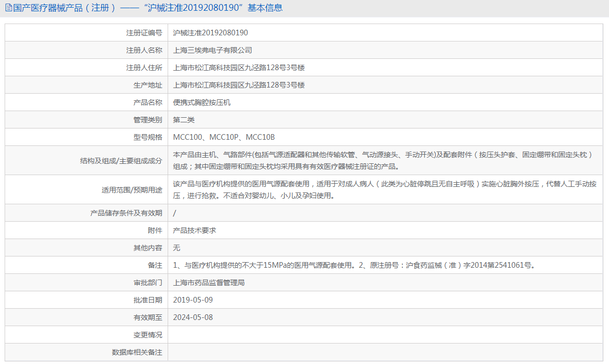
Task: Select the 管理类别 label
Action: (x=148, y=120)
